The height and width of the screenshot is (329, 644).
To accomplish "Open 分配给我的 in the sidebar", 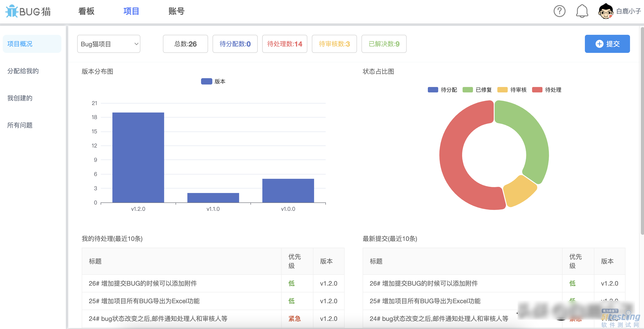I will [23, 71].
